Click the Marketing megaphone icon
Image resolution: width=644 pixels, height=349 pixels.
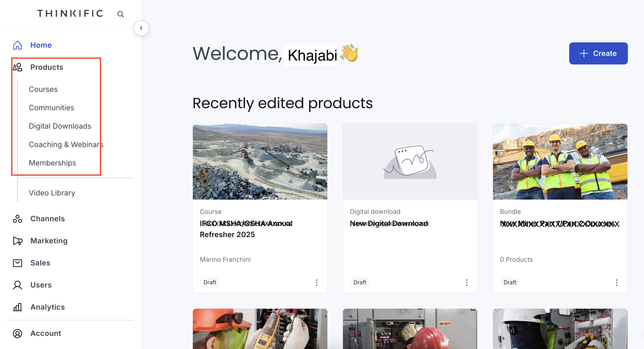tap(18, 241)
